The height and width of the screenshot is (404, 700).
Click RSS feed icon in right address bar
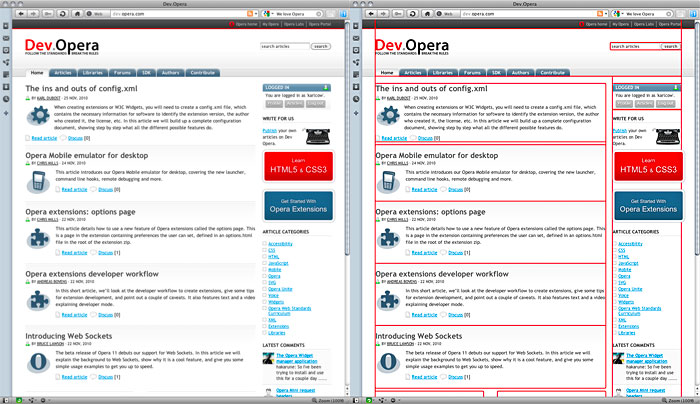[600, 14]
